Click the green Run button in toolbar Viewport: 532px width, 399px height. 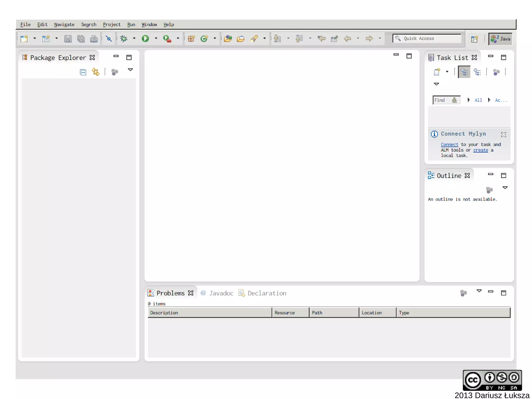tap(145, 39)
